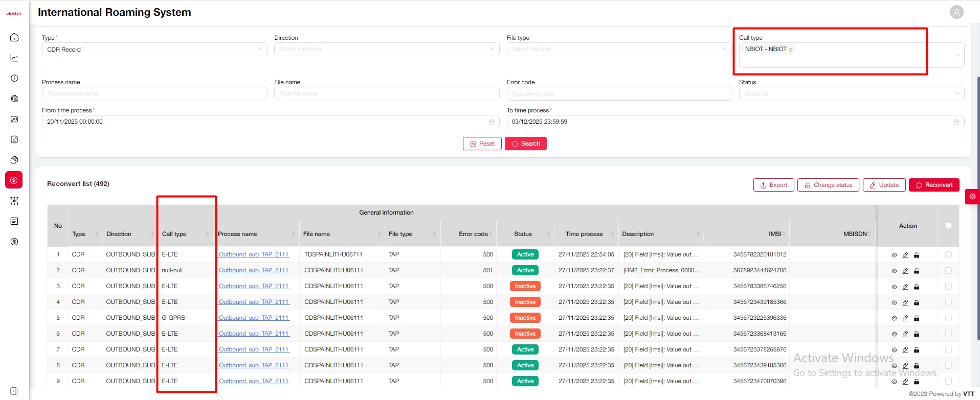The image size is (980, 400).
Task: Click the pie chart sidebar icon
Action: pyautogui.click(x=14, y=160)
